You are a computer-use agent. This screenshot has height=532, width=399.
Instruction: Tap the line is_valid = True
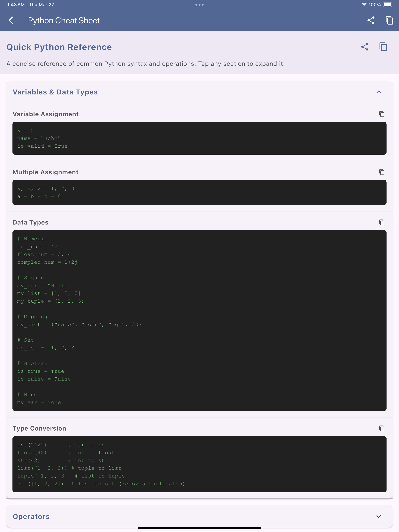(42, 146)
